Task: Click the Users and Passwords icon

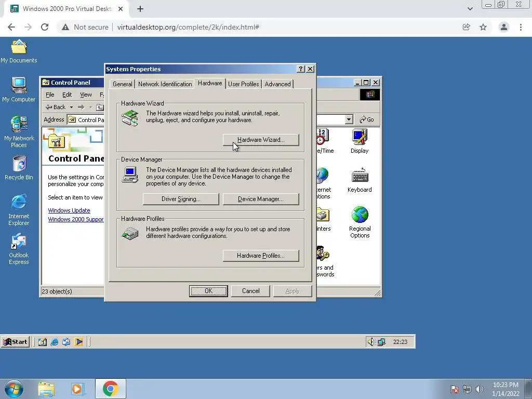Action: (322, 254)
